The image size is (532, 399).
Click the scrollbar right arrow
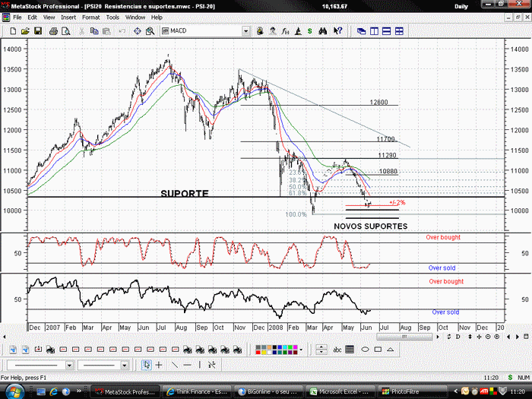point(438,337)
